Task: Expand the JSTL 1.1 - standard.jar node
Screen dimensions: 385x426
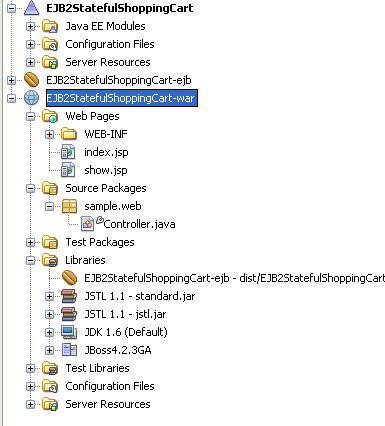Action: coord(49,296)
